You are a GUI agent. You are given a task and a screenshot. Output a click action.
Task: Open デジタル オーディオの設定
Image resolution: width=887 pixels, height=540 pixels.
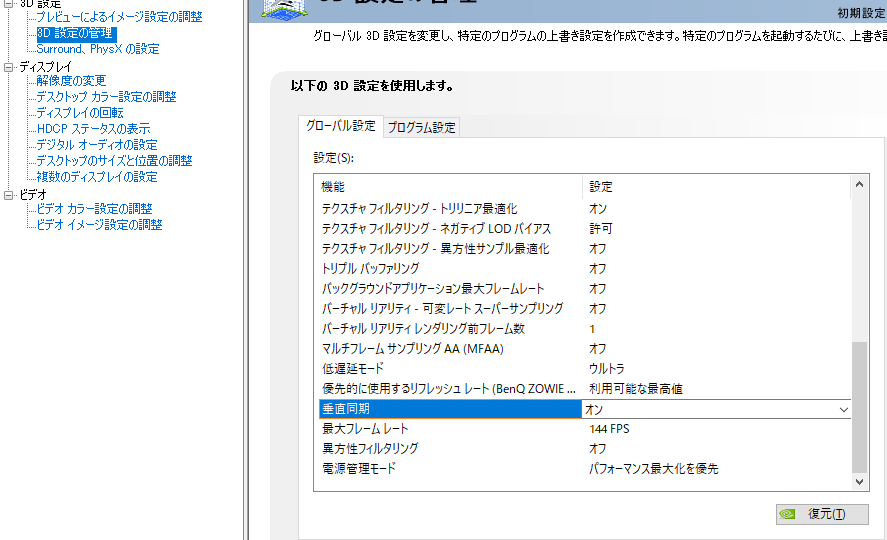click(97, 145)
